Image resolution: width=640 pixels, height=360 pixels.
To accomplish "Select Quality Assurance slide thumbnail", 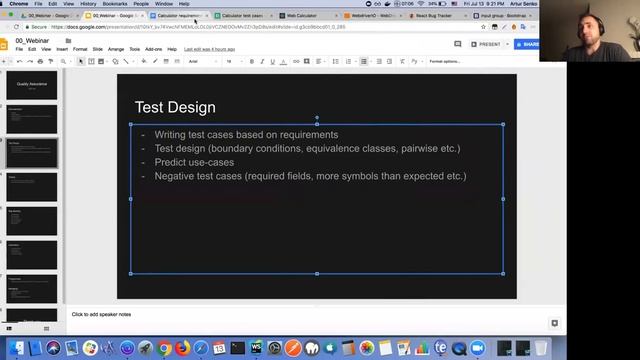I will pyautogui.click(x=32, y=85).
